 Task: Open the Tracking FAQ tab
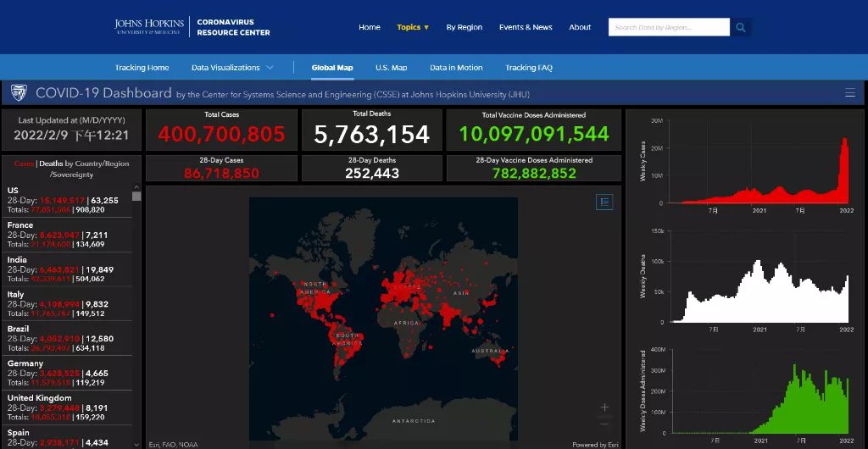(529, 68)
